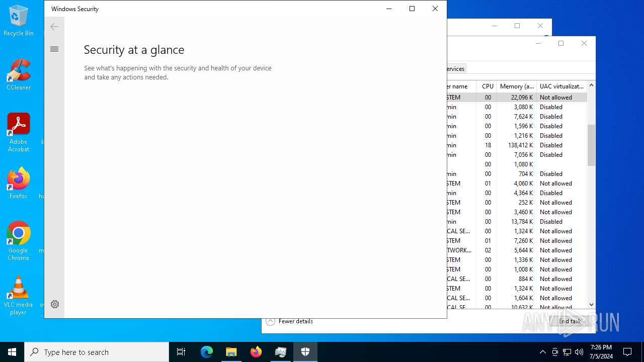Switch to Task Manager taskbar button

pos(281,352)
